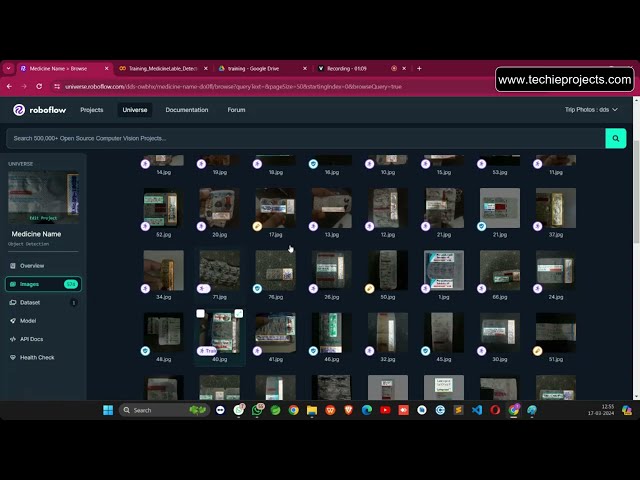This screenshot has width=640, height=480.
Task: Click the 66.jpg file name label
Action: coord(500,297)
